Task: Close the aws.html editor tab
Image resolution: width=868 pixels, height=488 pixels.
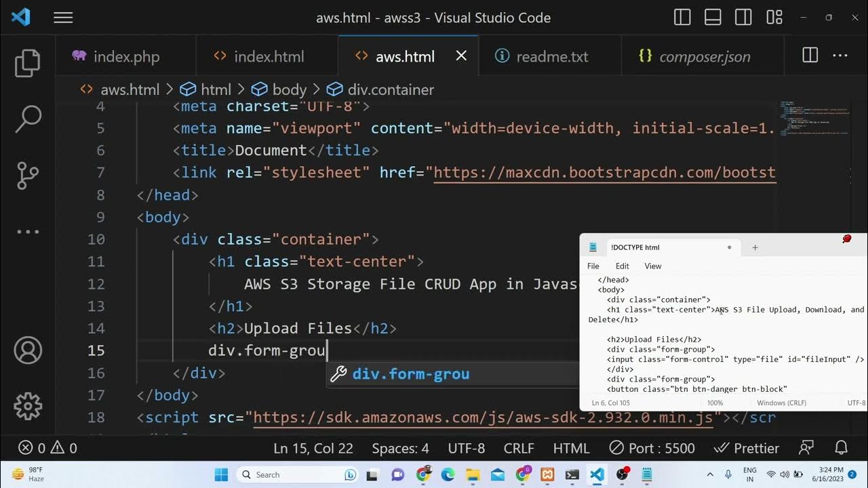Action: 461,56
